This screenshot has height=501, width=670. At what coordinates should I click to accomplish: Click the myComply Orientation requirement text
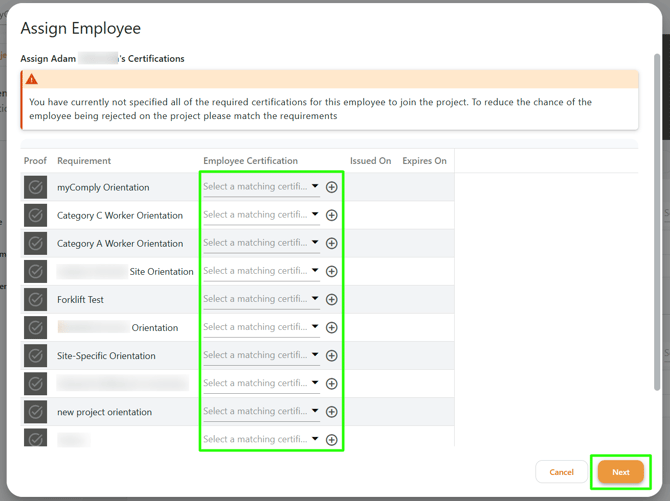103,187
